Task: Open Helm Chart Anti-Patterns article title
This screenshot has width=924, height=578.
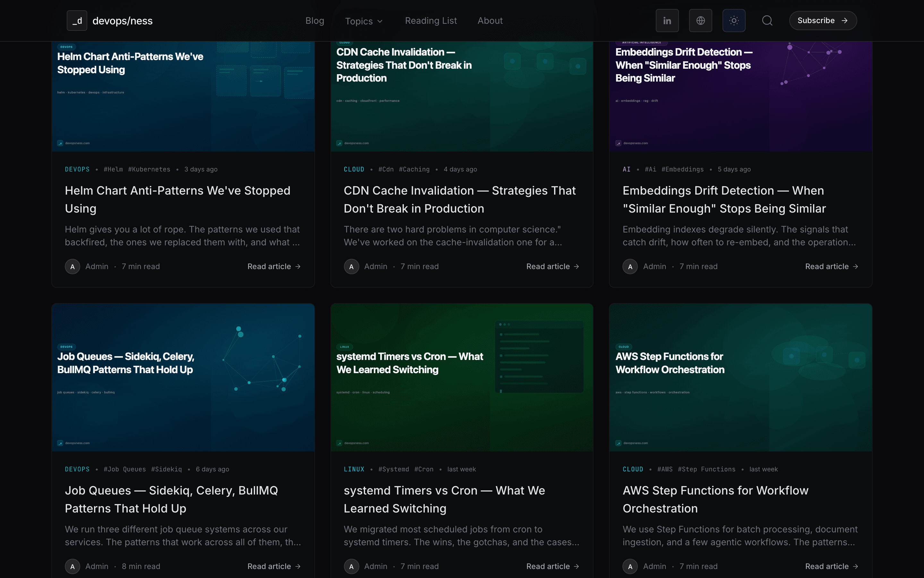Action: click(177, 199)
